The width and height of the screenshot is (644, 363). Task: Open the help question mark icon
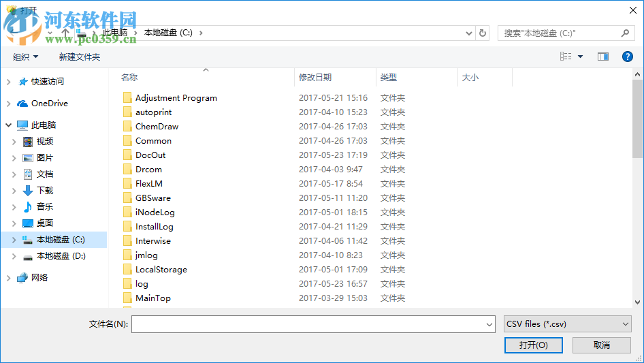[x=627, y=57]
